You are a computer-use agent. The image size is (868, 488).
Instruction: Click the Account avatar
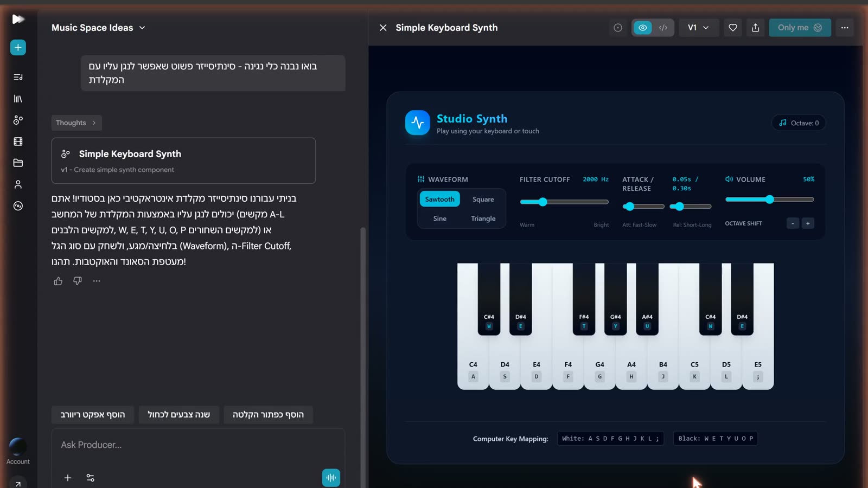click(18, 446)
